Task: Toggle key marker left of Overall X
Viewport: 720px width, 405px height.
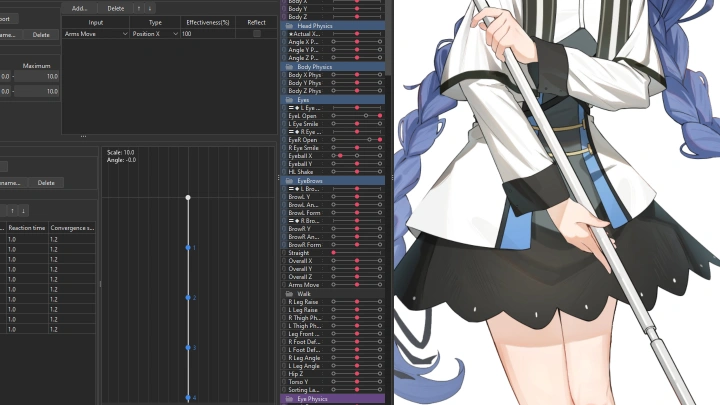Action: tap(284, 261)
